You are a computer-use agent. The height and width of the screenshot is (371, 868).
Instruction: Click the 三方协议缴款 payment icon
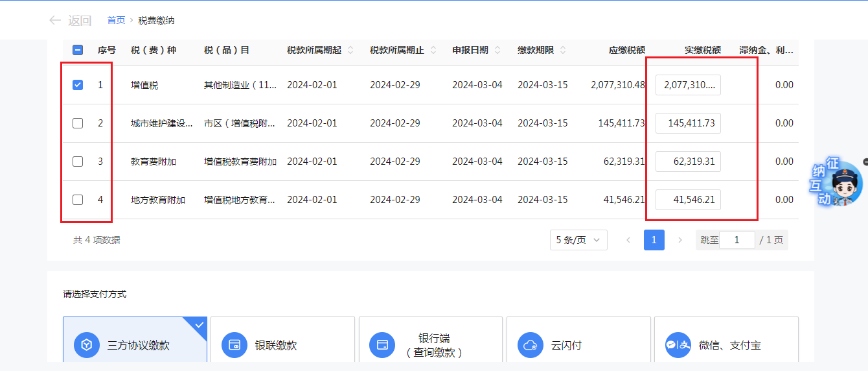click(87, 345)
